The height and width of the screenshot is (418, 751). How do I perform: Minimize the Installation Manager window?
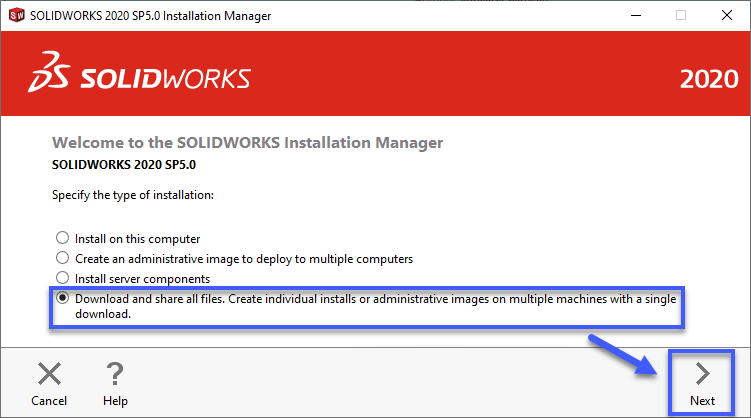pos(636,15)
